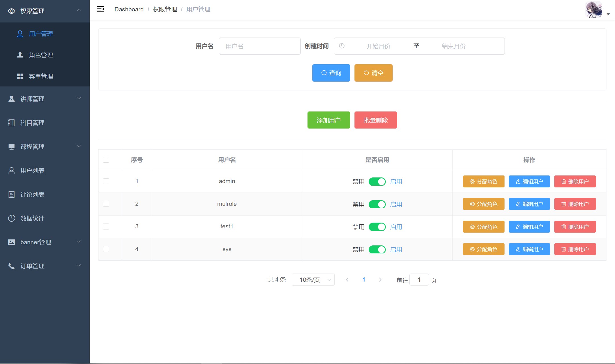Click the 用户列表 person icon
Image resolution: width=615 pixels, height=364 pixels.
pyautogui.click(x=12, y=171)
